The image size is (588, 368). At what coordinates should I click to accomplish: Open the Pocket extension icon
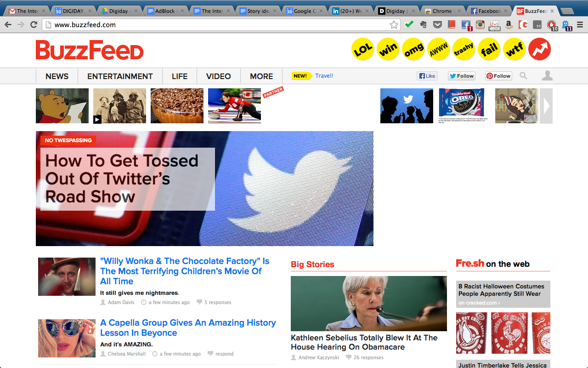coord(438,25)
